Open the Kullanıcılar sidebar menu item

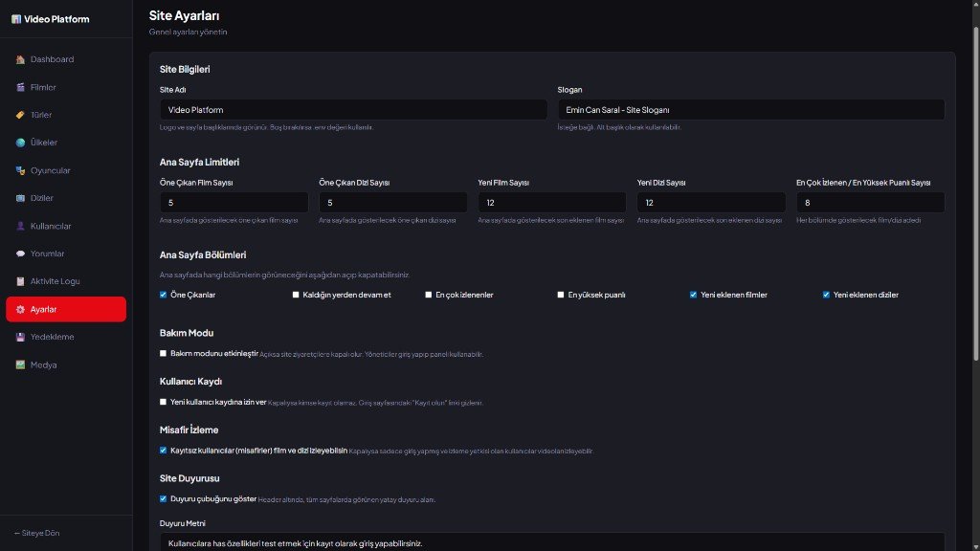[x=50, y=226]
